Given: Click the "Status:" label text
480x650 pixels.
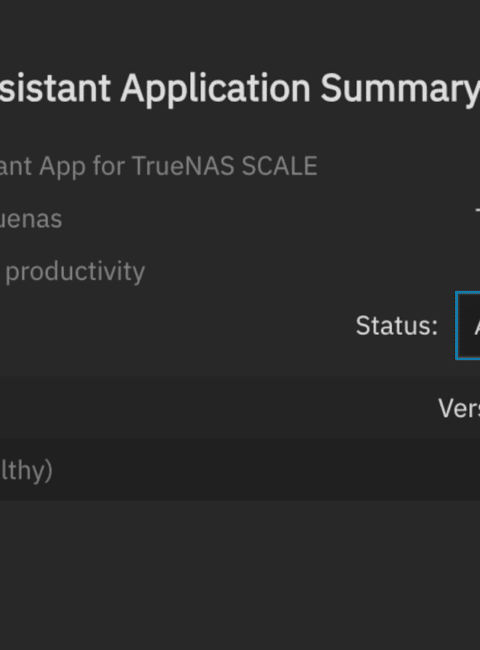Looking at the screenshot, I should tap(397, 326).
